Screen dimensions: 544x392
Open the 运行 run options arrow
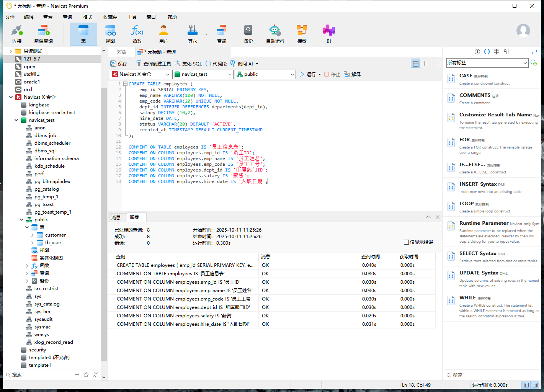click(x=320, y=75)
